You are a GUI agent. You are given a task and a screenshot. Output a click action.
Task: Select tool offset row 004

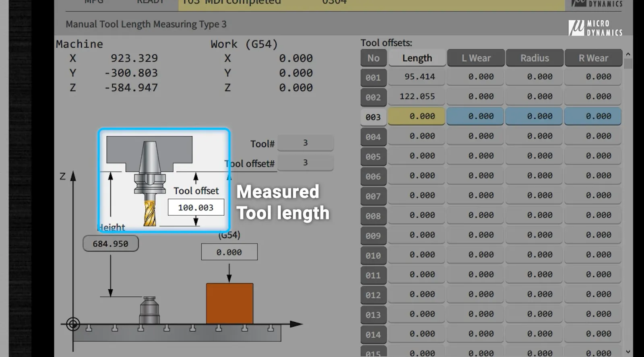[x=374, y=136]
